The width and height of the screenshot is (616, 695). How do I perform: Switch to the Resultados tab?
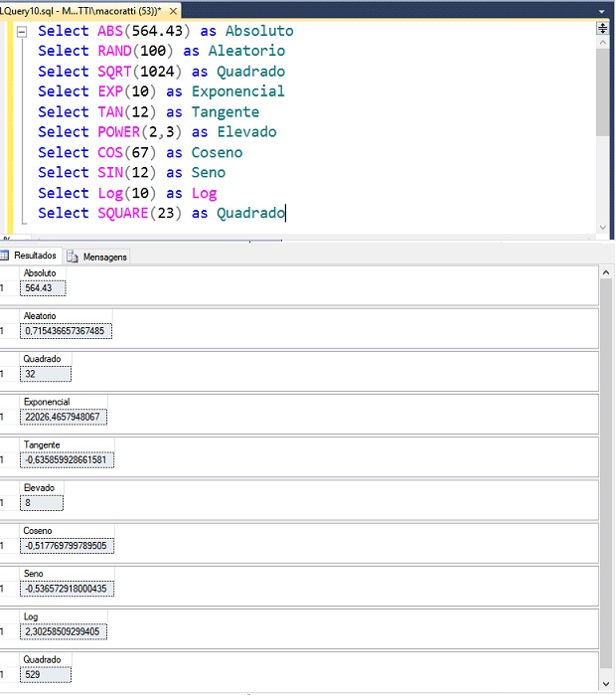tap(30, 256)
